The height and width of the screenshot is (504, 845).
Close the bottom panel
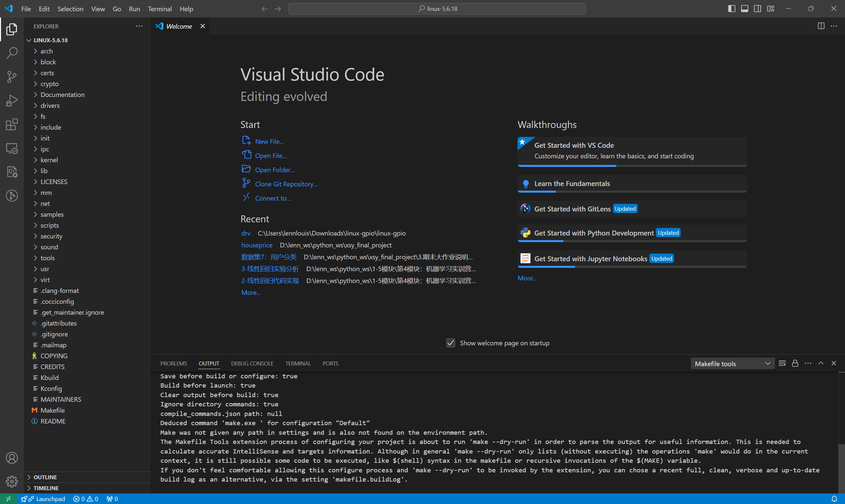pyautogui.click(x=834, y=363)
